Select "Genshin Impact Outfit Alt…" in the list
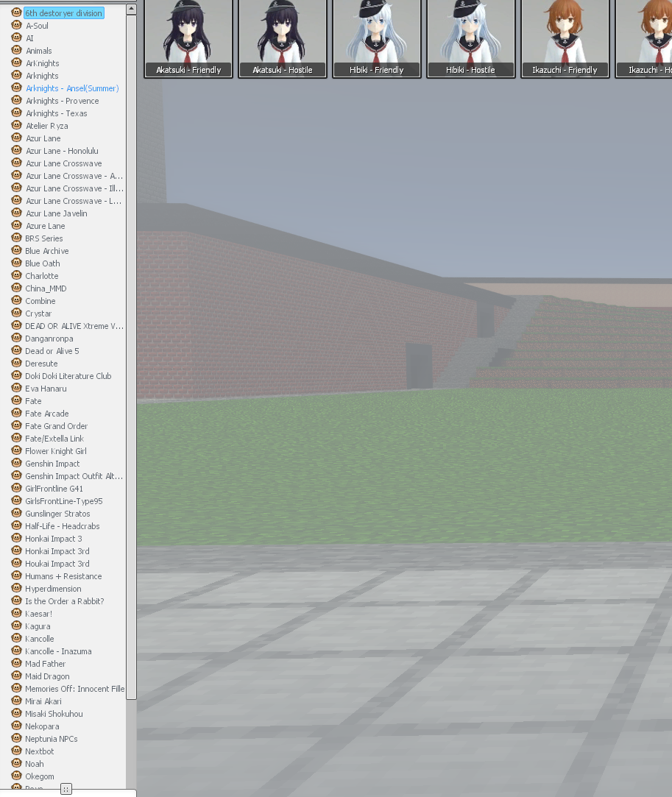The height and width of the screenshot is (797, 672). pyautogui.click(x=74, y=475)
